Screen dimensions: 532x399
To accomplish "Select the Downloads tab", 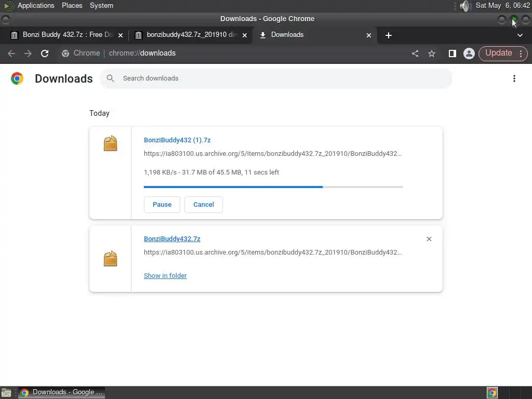I will tap(314, 35).
